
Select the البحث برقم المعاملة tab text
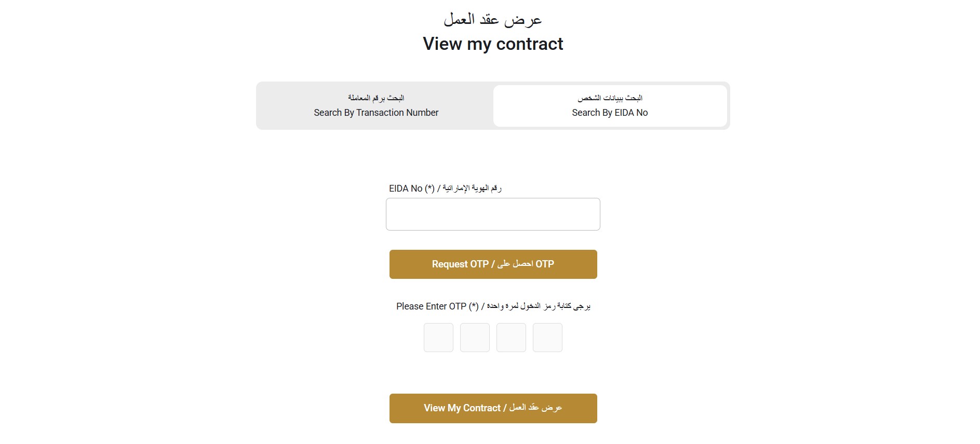point(375,97)
